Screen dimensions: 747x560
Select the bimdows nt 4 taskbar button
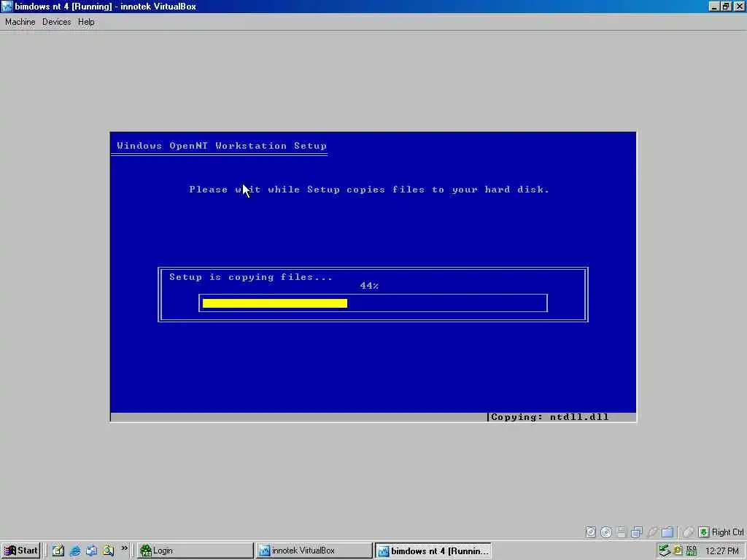(433, 551)
